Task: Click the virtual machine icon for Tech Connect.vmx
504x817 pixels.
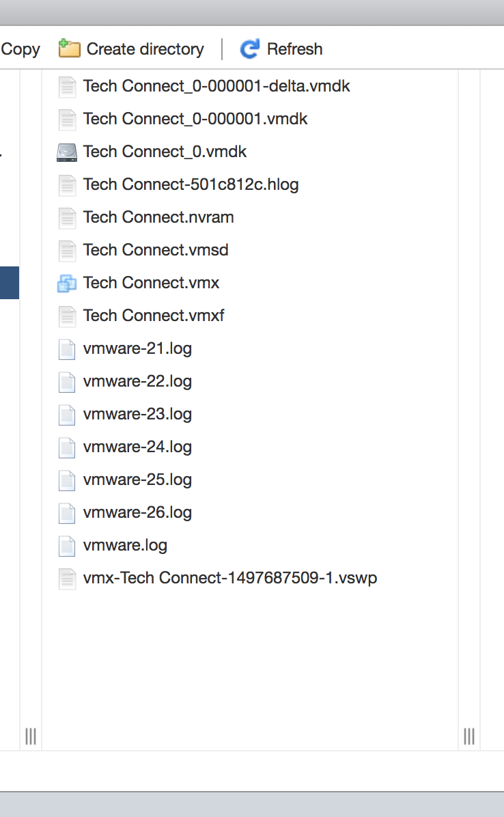Action: (67, 283)
